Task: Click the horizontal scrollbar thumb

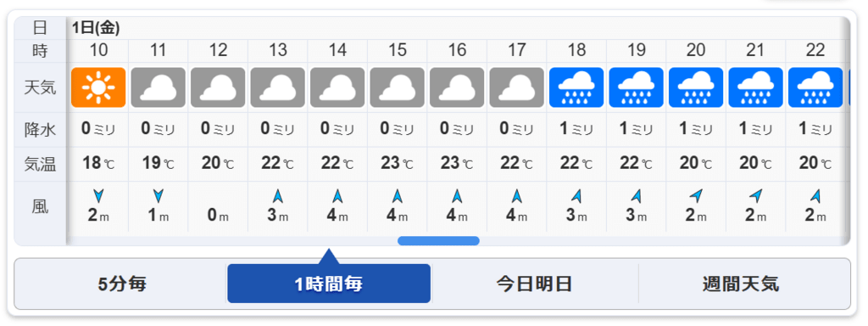Action: (438, 240)
